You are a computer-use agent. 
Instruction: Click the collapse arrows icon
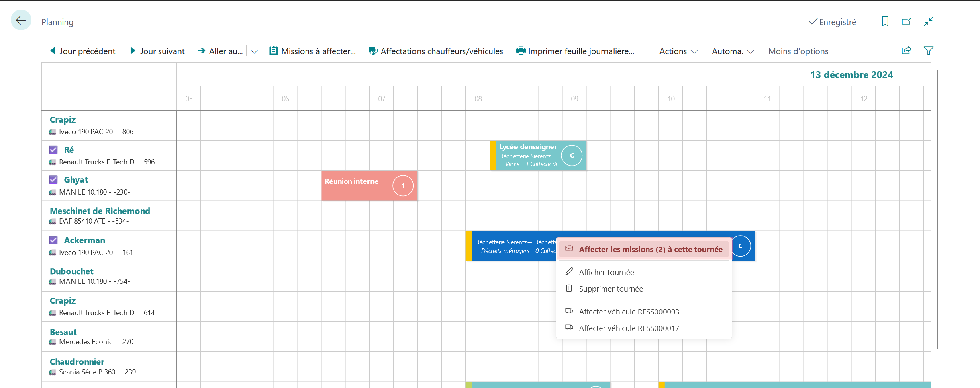928,21
